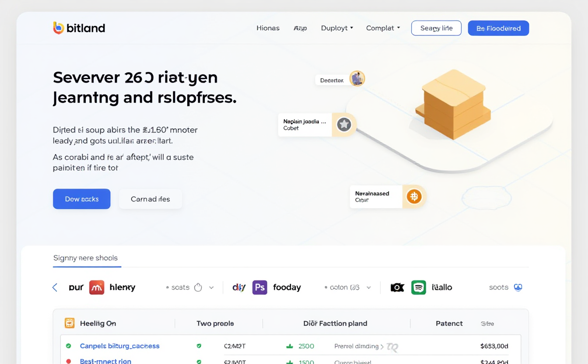The height and width of the screenshot is (364, 588).
Task: Open the Hiones nav menu item
Action: pyautogui.click(x=268, y=28)
